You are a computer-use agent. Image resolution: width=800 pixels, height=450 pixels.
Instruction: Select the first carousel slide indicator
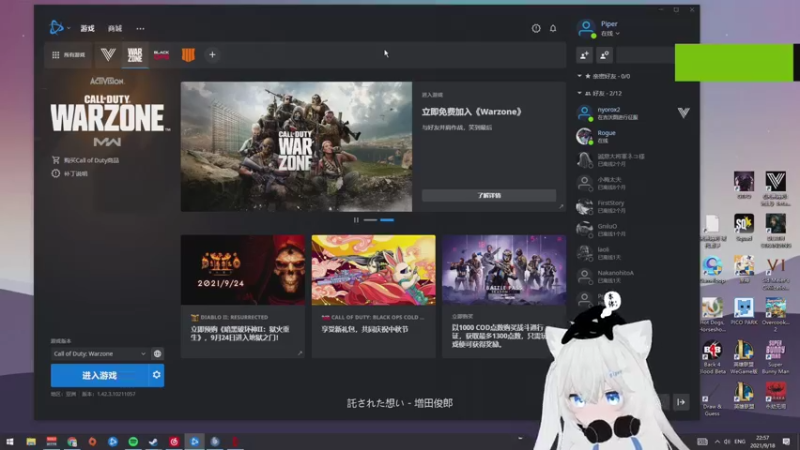pos(370,220)
